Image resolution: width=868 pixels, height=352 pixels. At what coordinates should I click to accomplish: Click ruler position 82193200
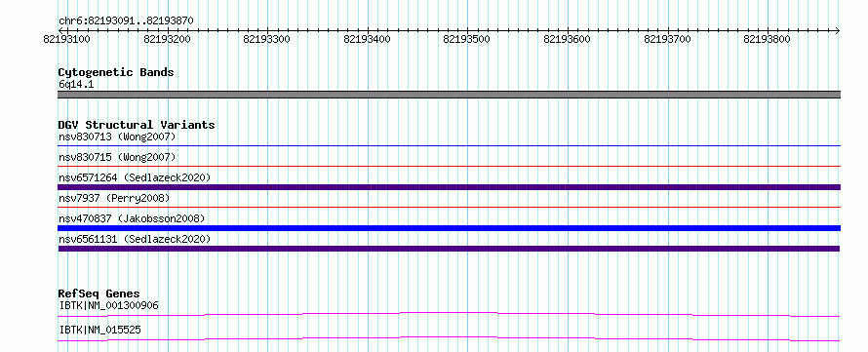[x=167, y=39]
